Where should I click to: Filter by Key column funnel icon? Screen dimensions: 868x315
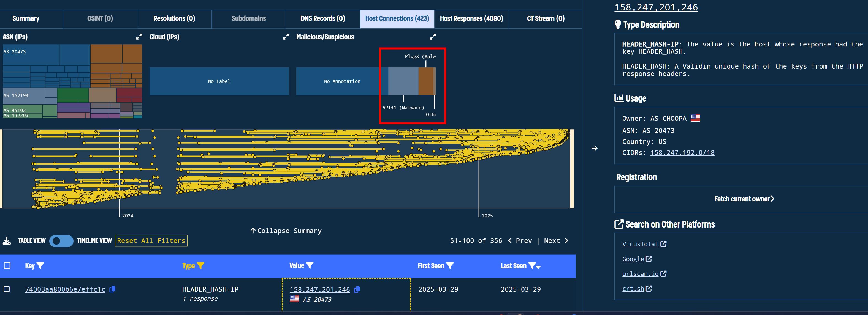40,265
